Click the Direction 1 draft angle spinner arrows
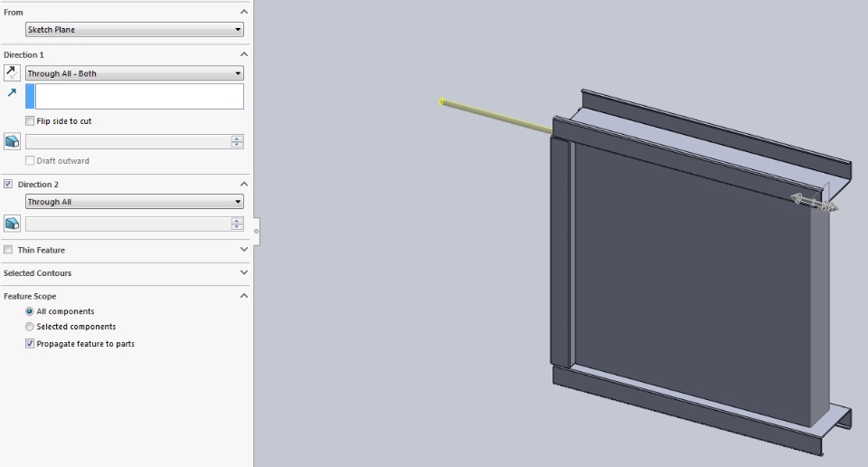Image resolution: width=868 pixels, height=467 pixels. point(237,142)
